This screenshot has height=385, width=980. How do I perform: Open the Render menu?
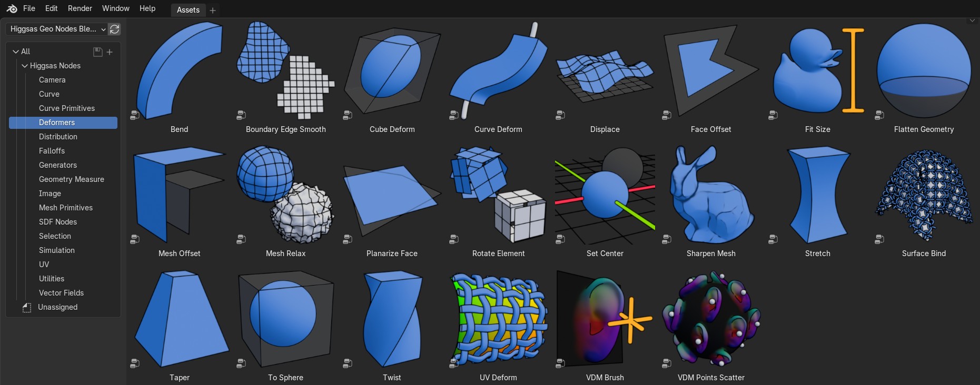pos(80,8)
